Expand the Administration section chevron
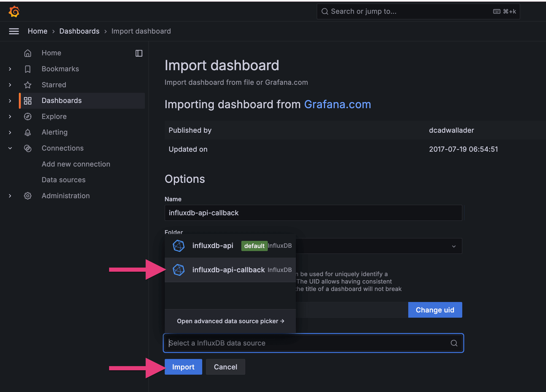The height and width of the screenshot is (392, 546). pos(10,196)
